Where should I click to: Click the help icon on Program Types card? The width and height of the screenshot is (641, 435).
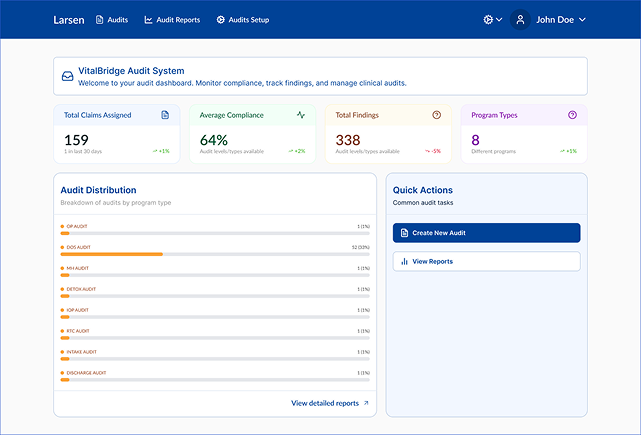572,115
